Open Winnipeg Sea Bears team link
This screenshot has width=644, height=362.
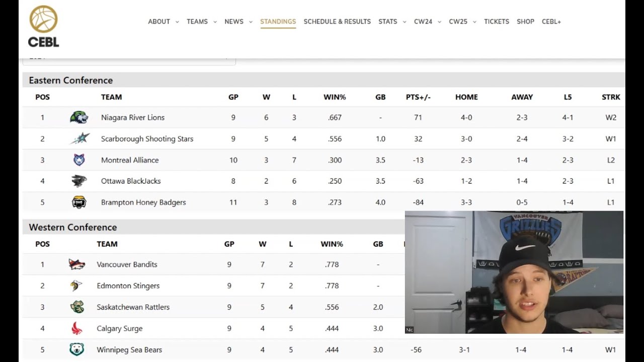click(129, 349)
